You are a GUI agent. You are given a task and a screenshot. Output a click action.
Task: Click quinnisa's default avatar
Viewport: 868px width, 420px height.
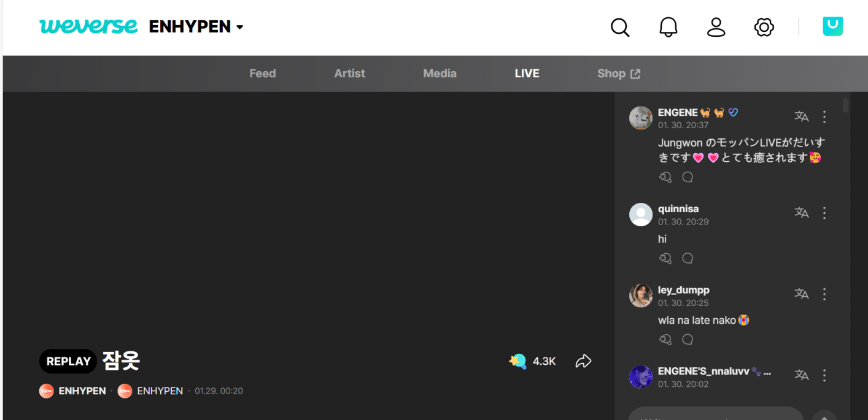[x=641, y=215]
